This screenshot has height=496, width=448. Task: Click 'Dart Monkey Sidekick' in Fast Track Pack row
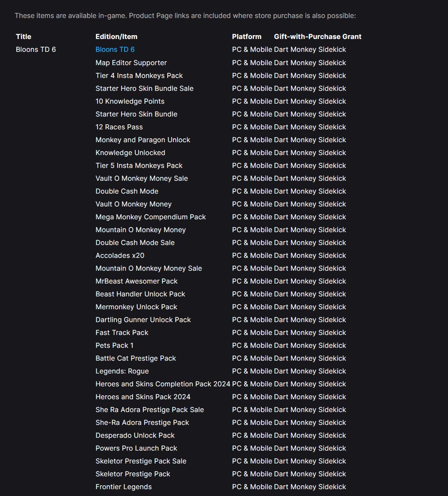tap(310, 333)
